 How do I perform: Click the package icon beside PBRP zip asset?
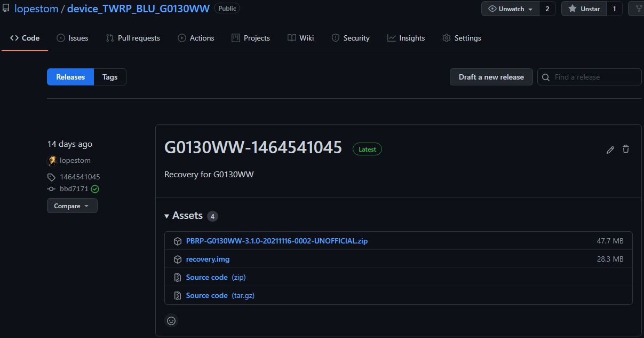(178, 241)
